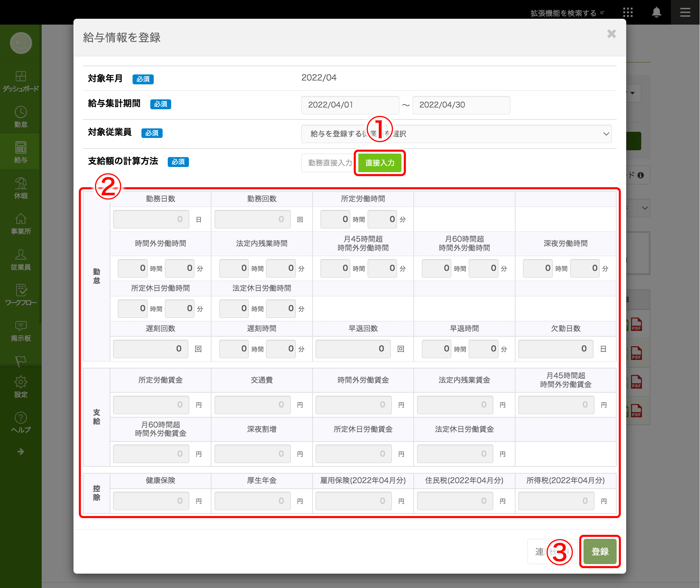Click the flag icon in sidebar
700x588 pixels.
pyautogui.click(x=20, y=361)
